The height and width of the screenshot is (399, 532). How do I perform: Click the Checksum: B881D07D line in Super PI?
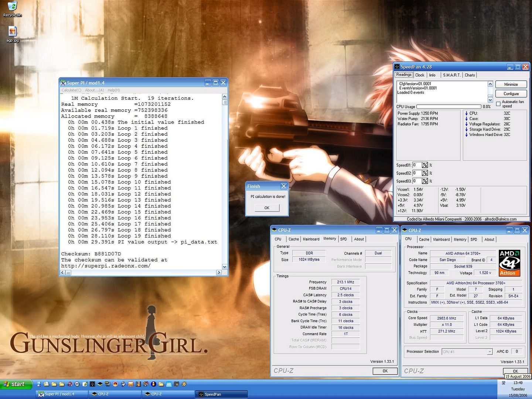(91, 254)
